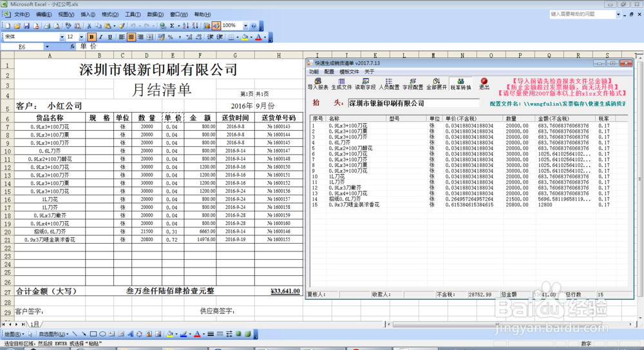The height and width of the screenshot is (350, 644).
Task: Click the Format Painter brush icon
Action: pos(122,26)
